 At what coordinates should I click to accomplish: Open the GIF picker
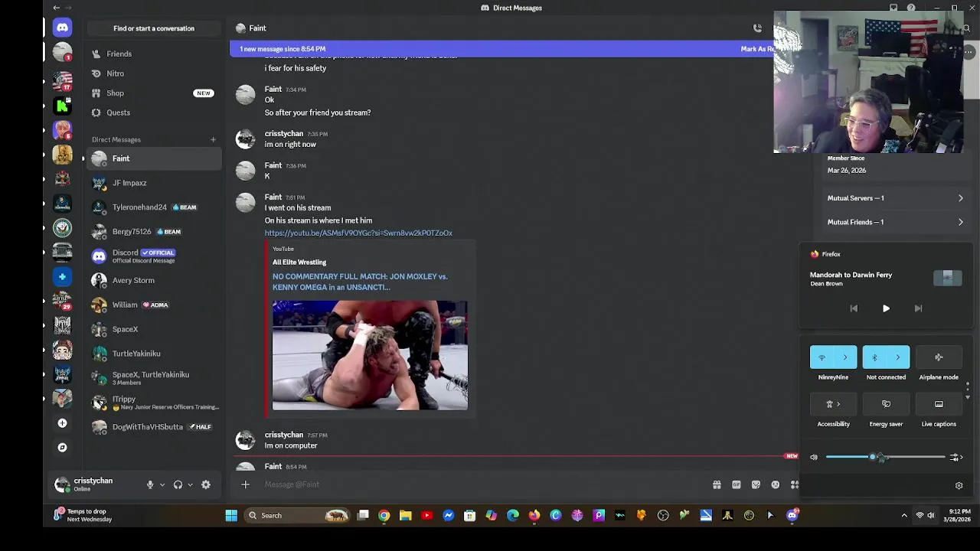pyautogui.click(x=737, y=484)
